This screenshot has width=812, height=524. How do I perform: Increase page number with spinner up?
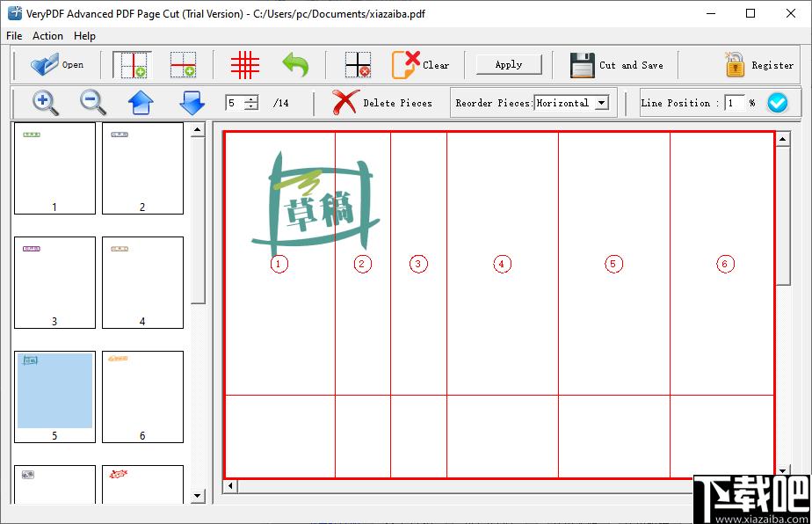click(251, 99)
